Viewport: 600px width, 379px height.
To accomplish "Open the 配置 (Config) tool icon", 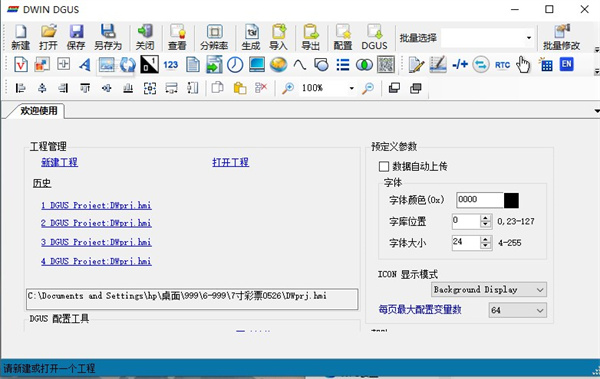I will 343,38.
